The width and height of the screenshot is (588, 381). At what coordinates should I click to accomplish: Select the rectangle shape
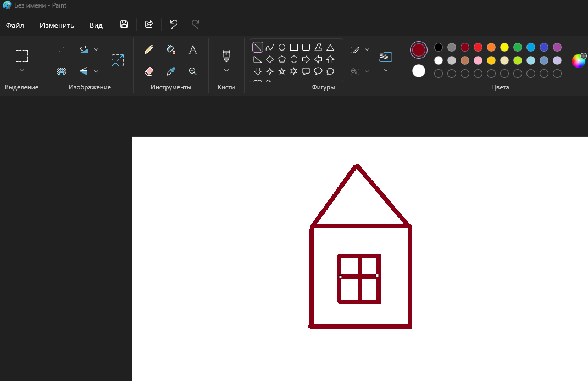pos(294,47)
